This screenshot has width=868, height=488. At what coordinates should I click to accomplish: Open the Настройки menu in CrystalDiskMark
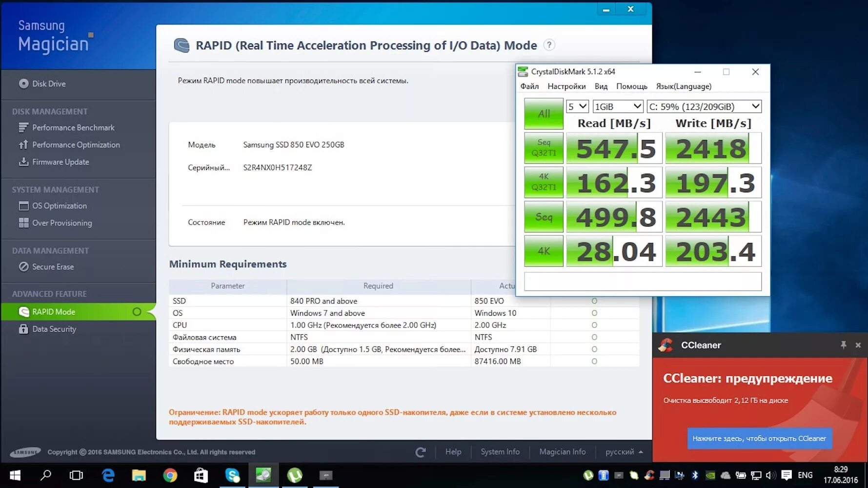pyautogui.click(x=566, y=86)
